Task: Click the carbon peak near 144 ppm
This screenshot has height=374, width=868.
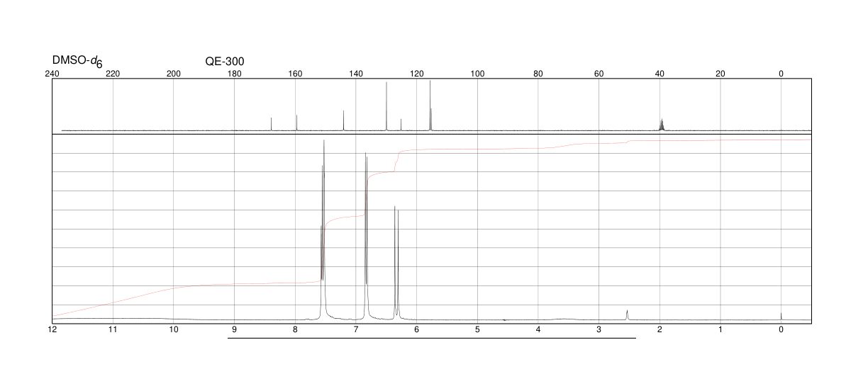Action: click(344, 120)
